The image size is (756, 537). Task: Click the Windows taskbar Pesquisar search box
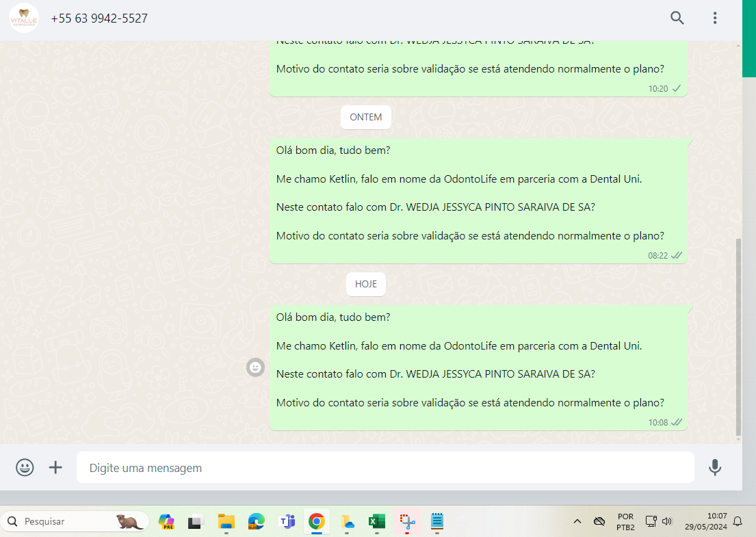click(x=75, y=521)
